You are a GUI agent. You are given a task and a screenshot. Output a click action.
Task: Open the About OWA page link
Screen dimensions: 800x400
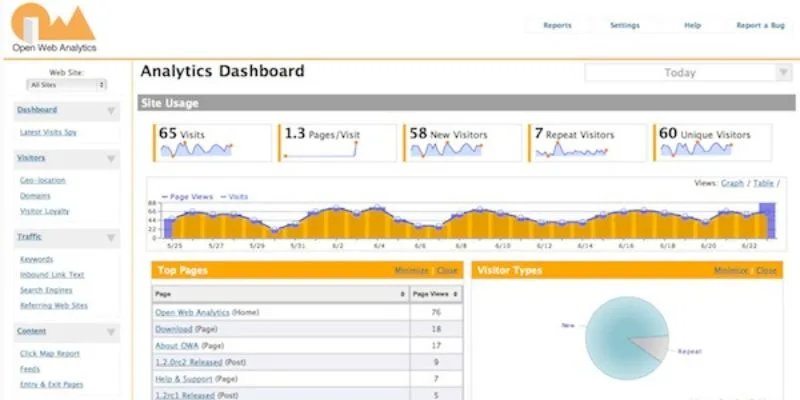coord(177,345)
